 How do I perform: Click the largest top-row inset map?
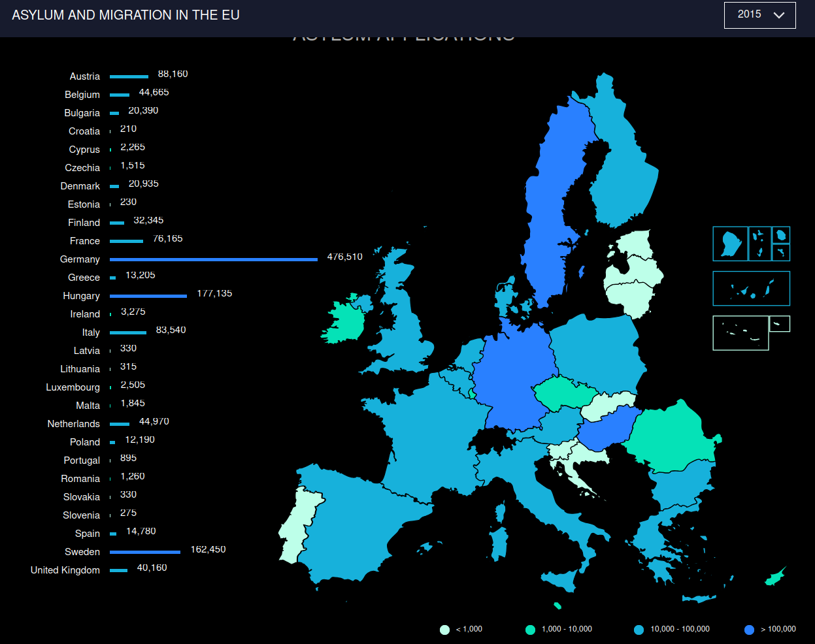pos(730,244)
